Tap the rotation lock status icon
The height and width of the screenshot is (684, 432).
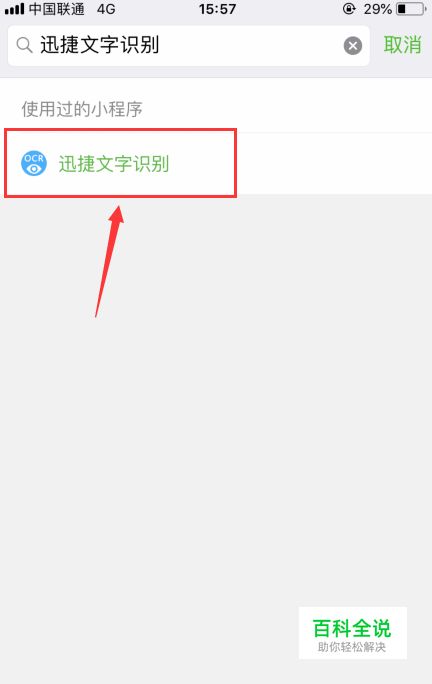click(349, 9)
